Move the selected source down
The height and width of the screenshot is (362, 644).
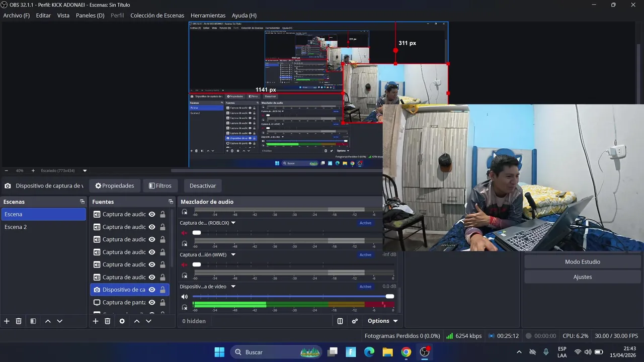[x=148, y=321]
